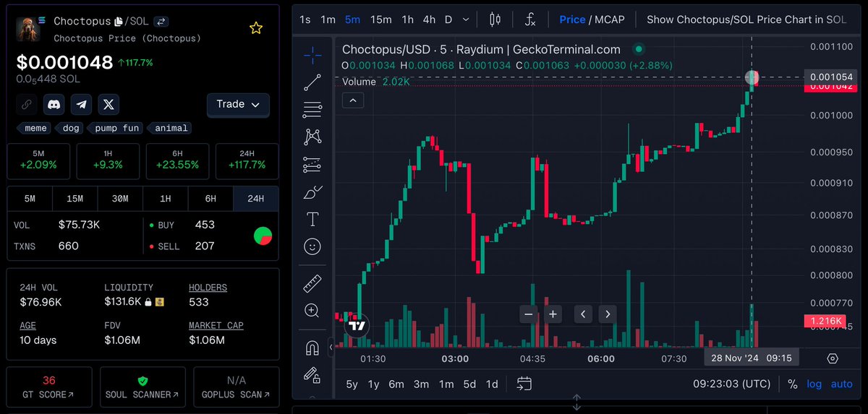The image size is (868, 414).
Task: Click the chart resize handle below panel
Action: (x=576, y=402)
